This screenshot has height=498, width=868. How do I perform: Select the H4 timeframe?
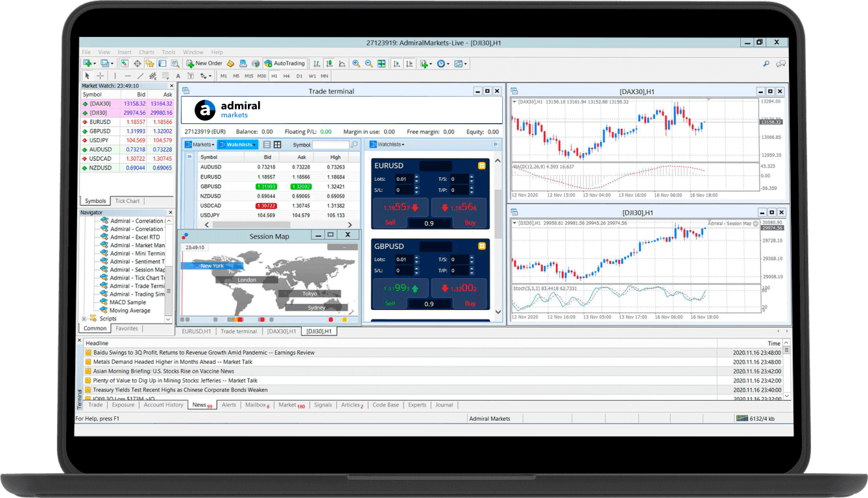pos(287,76)
